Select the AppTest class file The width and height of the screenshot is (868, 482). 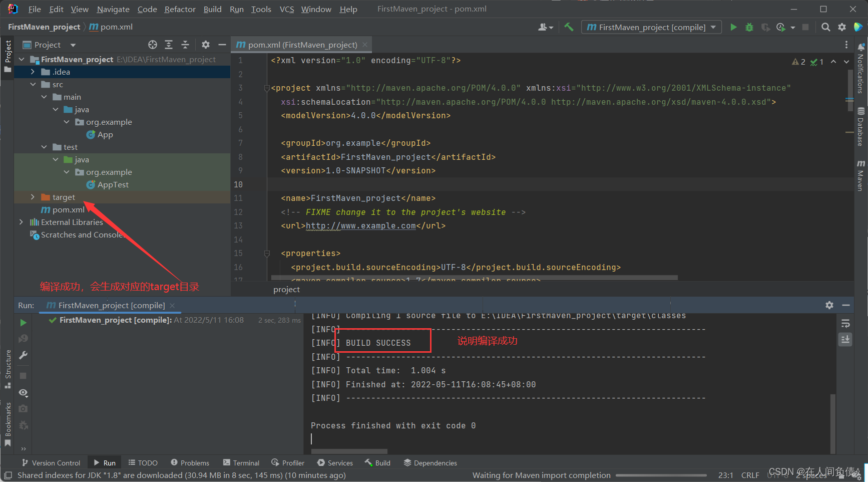coord(107,184)
